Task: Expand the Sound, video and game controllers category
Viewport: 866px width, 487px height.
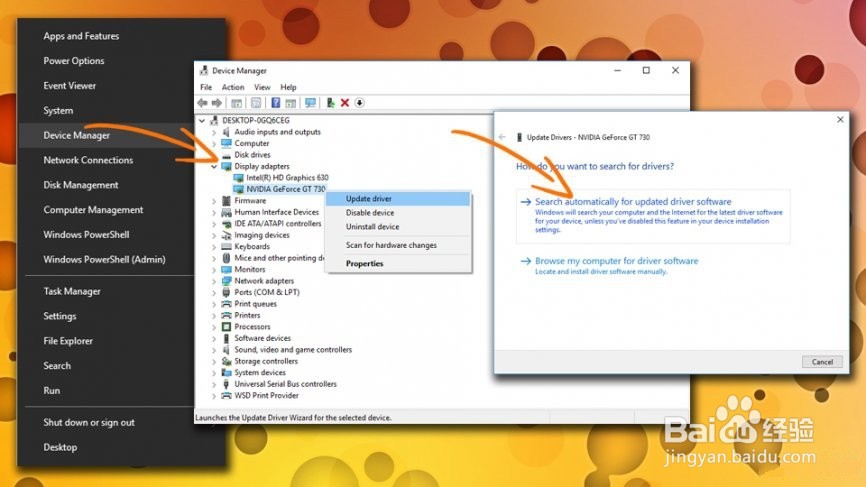Action: click(x=214, y=350)
